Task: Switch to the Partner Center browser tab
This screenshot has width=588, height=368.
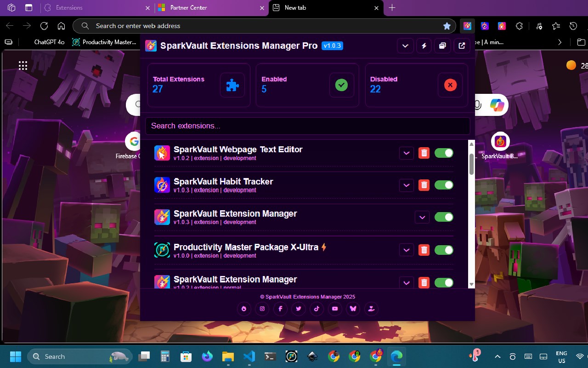Action: click(x=211, y=8)
